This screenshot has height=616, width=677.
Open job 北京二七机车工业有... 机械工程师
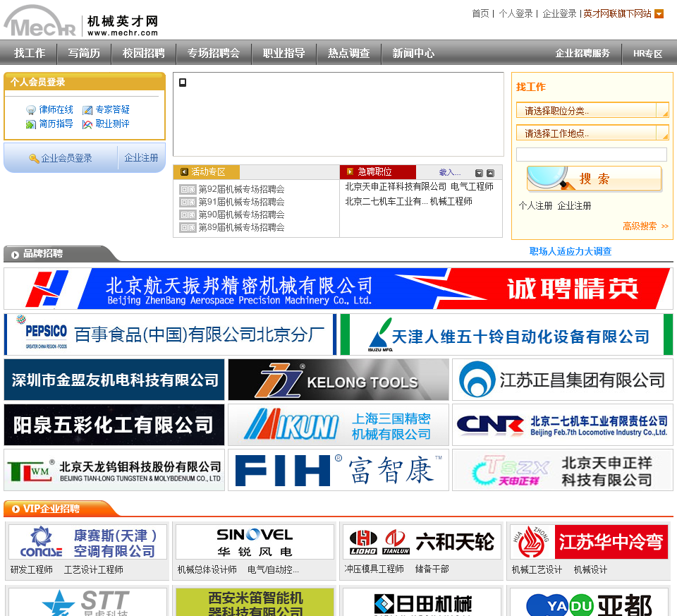[408, 201]
